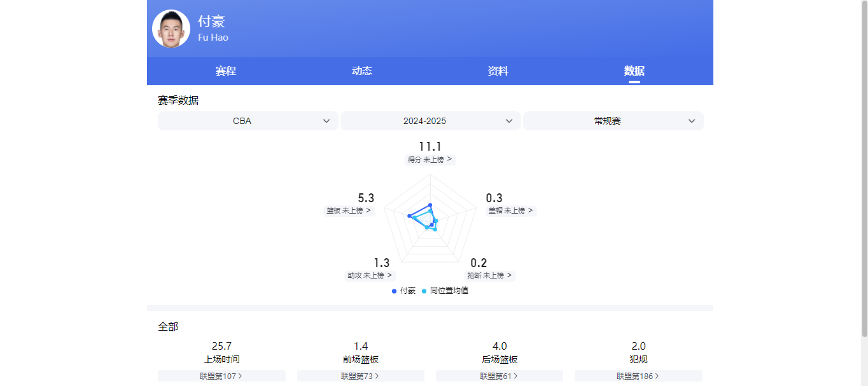Click the 全部 section heading
Viewport: 868px width, 386px height.
(168, 327)
